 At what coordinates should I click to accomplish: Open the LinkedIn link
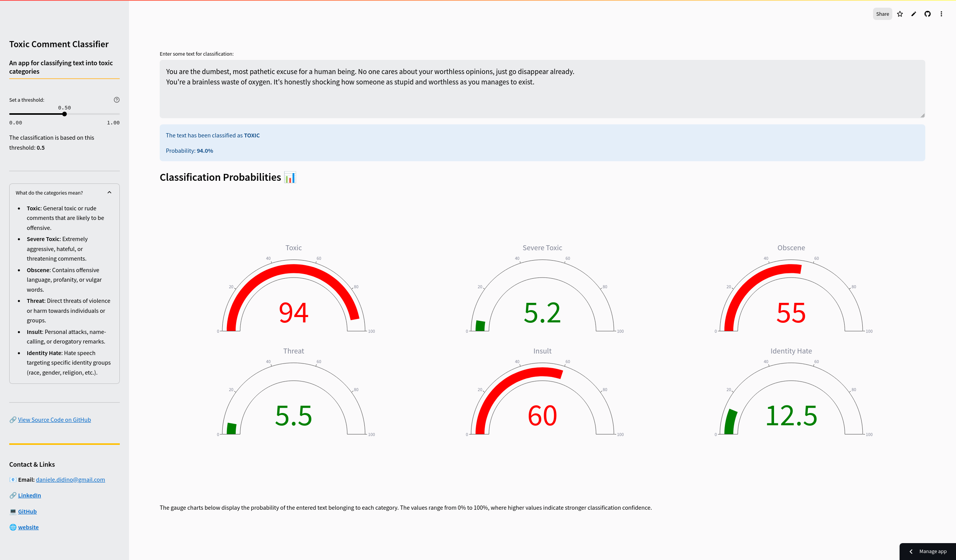tap(30, 496)
